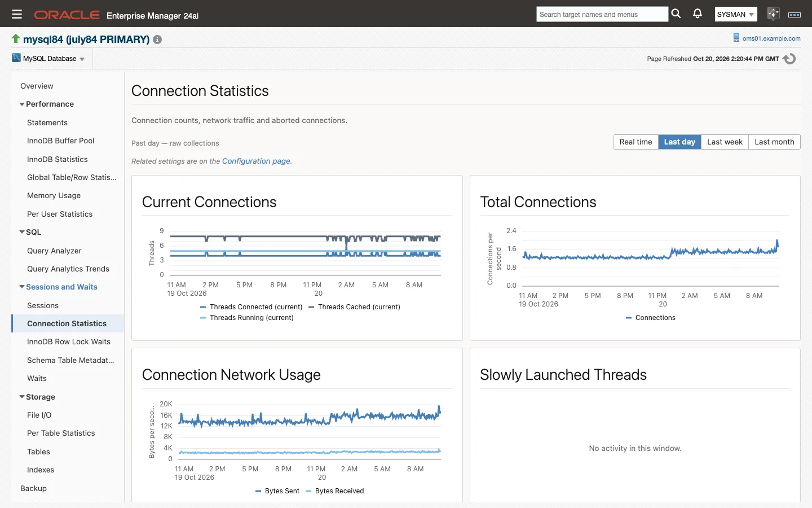Toggle the Threads Connected (current) legend series
Screen dimensions: 812x508
coord(251,307)
